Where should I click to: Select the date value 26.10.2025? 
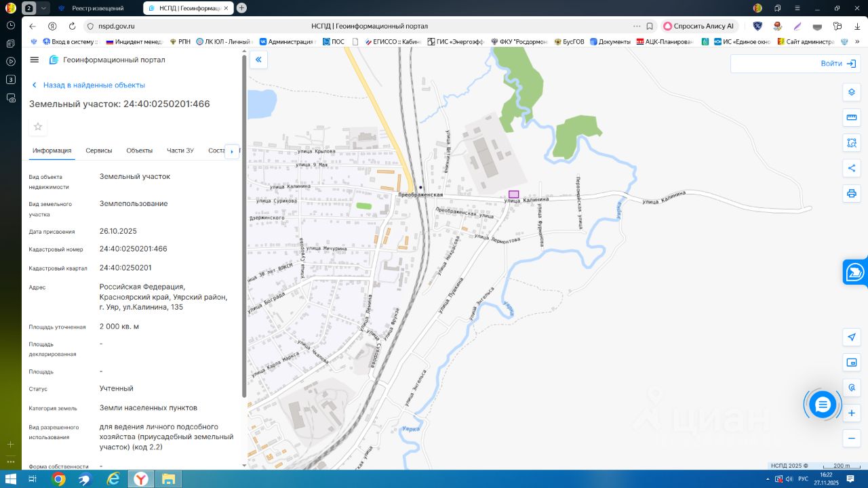pyautogui.click(x=118, y=231)
